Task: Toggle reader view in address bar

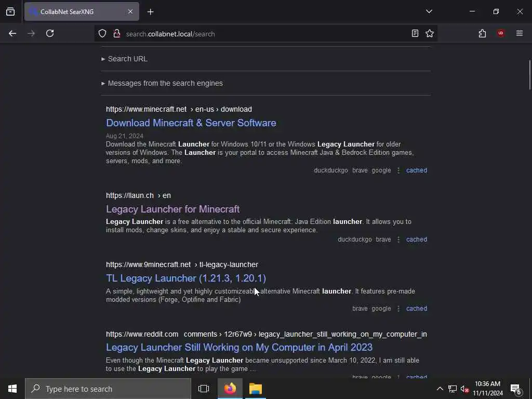Action: coord(415,33)
